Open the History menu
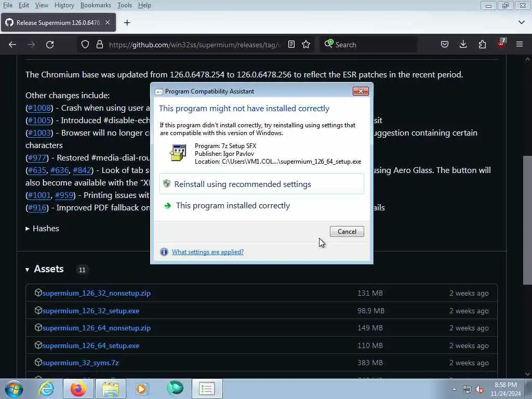The width and height of the screenshot is (532, 399). coord(64,5)
